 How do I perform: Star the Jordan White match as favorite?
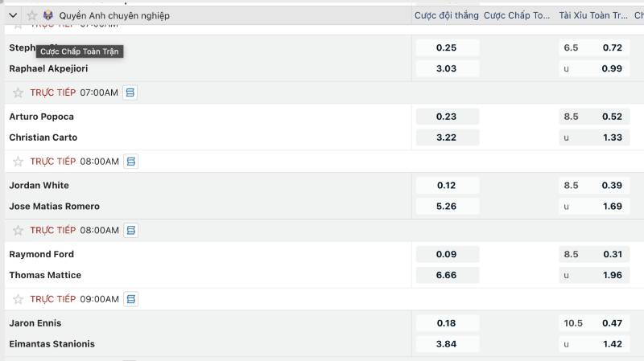19,162
